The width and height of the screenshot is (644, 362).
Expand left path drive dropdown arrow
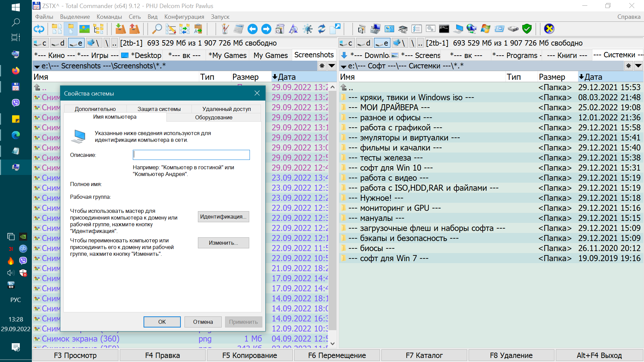pyautogui.click(x=37, y=66)
